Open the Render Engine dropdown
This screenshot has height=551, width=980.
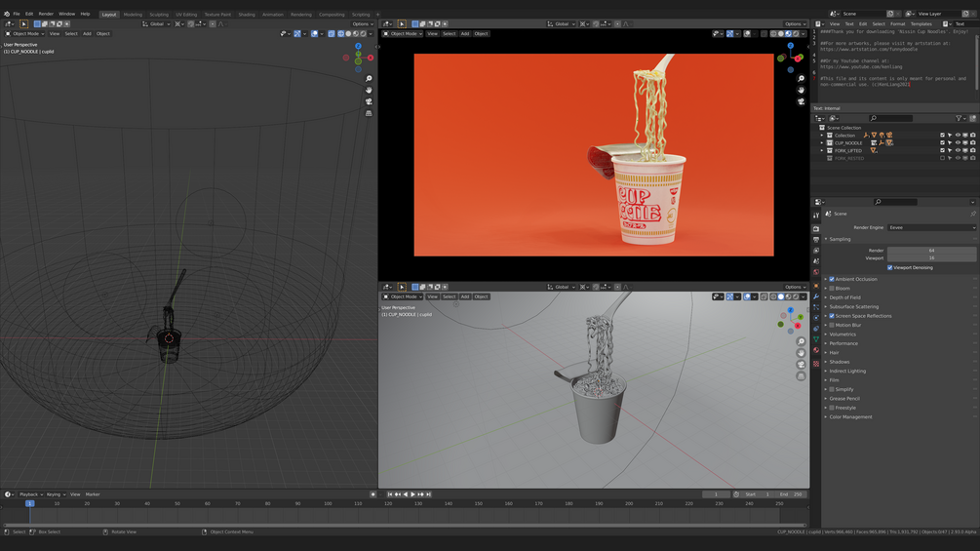931,227
